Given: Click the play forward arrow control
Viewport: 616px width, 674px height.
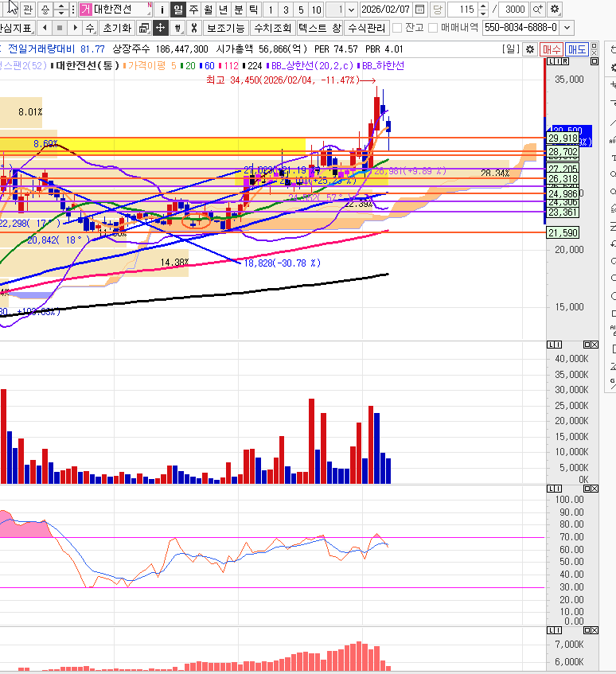Looking at the screenshot, I should 75,28.
